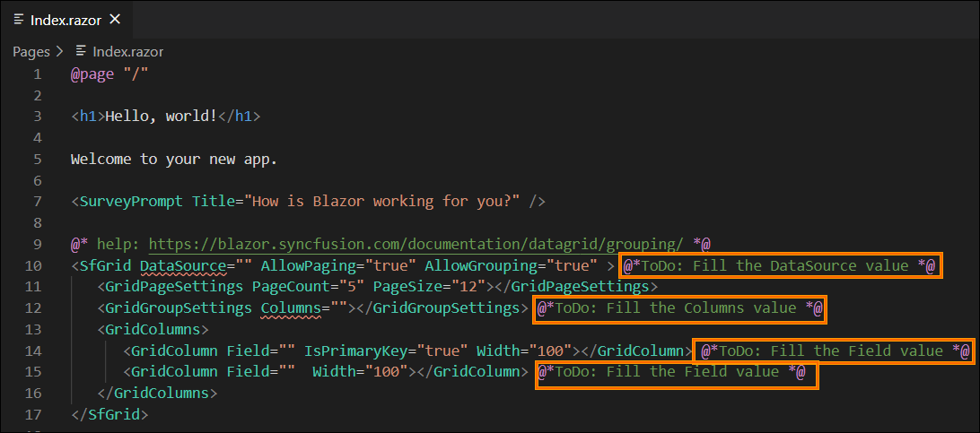The image size is (980, 433).
Task: Click the file icon on Index.razor tab
Action: click(20, 20)
